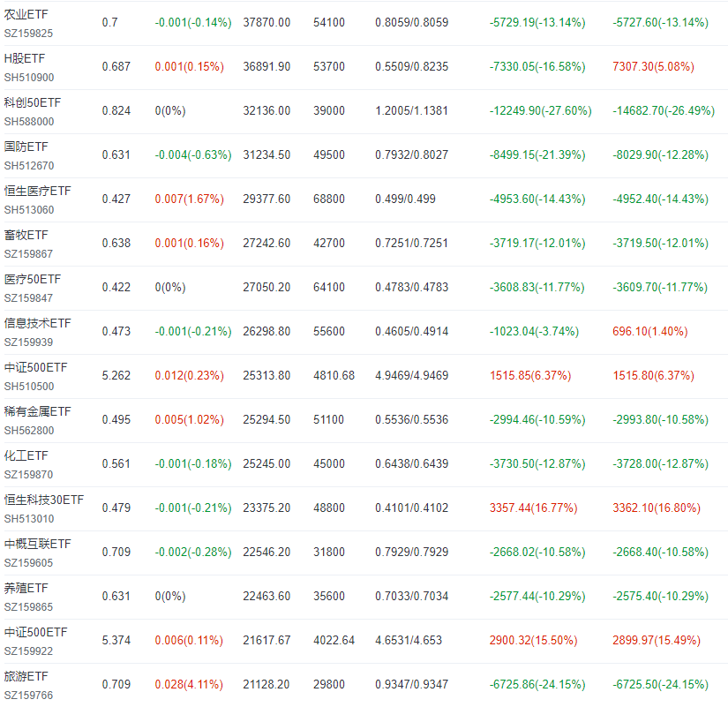Open 中证500ETF with code SH510500
The height and width of the screenshot is (707, 728).
(36, 367)
